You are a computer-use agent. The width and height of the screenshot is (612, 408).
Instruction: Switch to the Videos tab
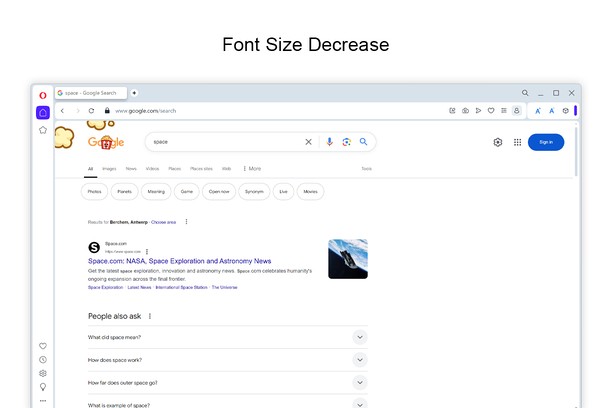coord(152,169)
